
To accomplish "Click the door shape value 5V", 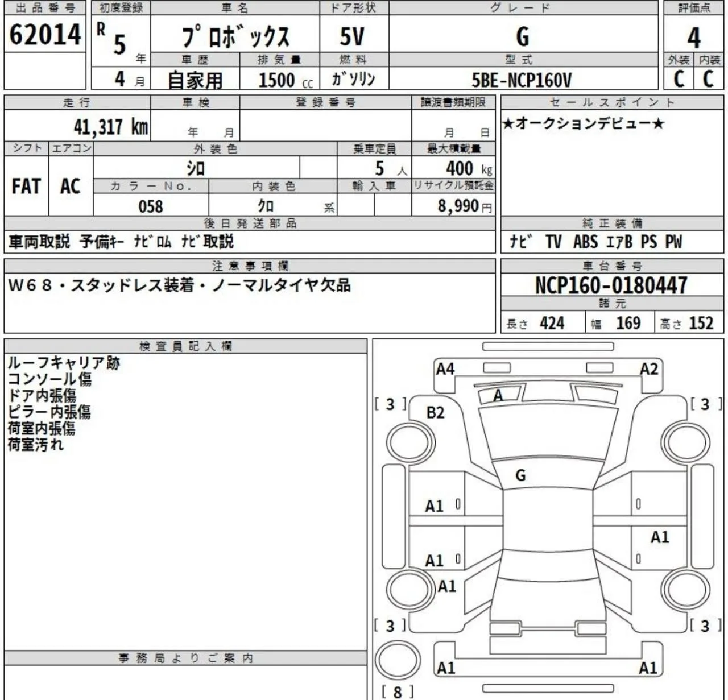I will (x=351, y=36).
